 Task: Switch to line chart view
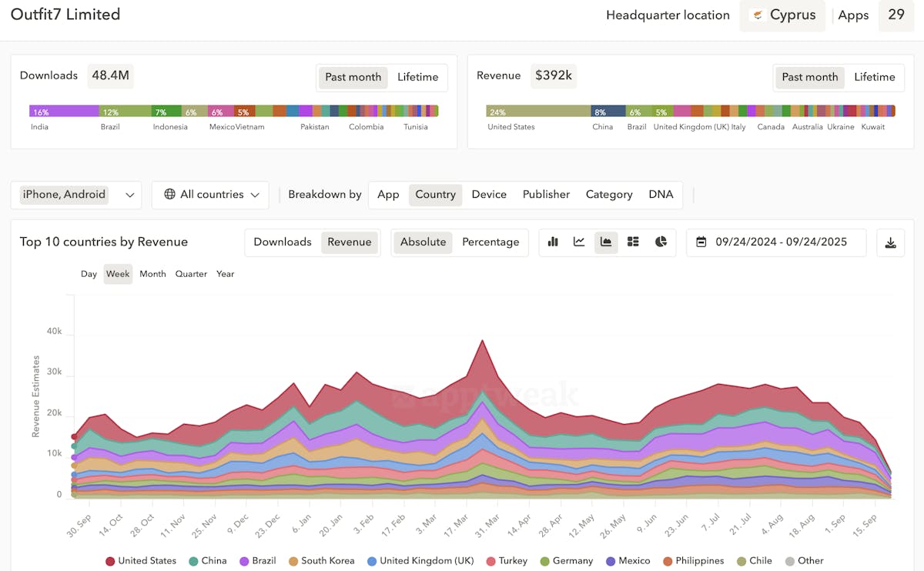(x=579, y=242)
